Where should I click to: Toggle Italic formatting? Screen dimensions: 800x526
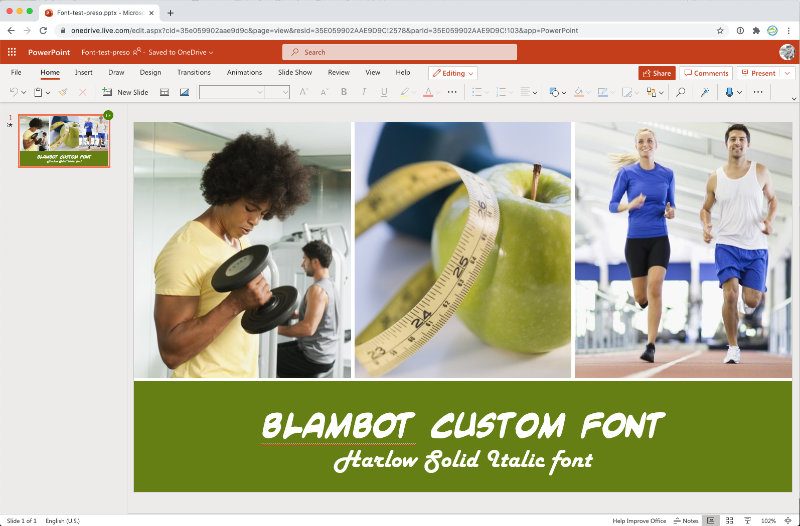click(x=364, y=92)
